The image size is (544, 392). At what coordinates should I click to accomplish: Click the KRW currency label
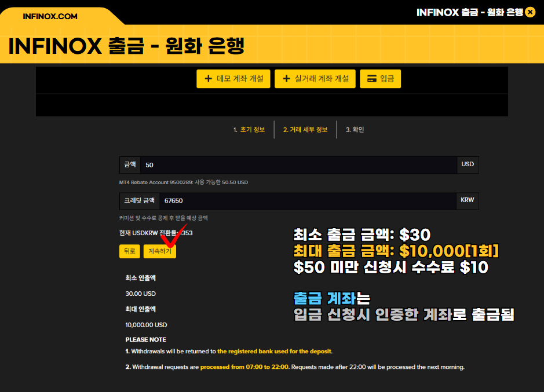pos(467,200)
